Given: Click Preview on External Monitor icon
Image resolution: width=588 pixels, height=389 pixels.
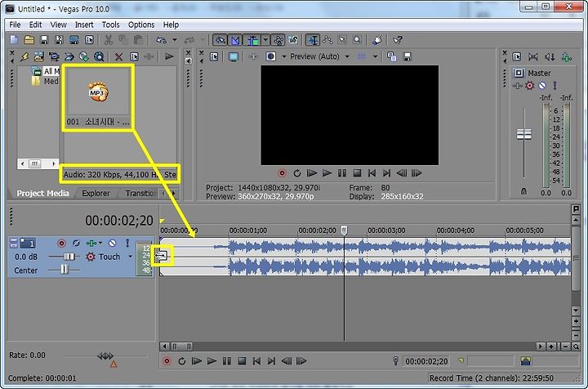Looking at the screenshot, I should [234, 56].
